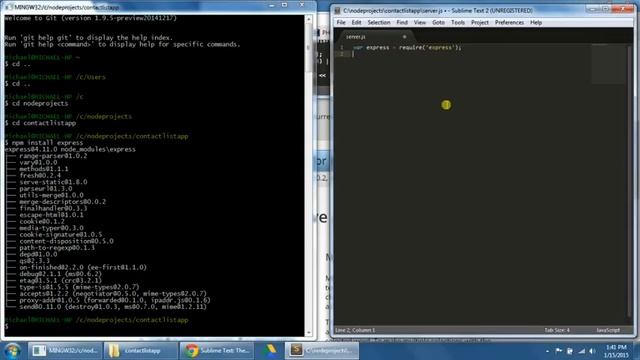This screenshot has width=640, height=360.
Task: Click the network signal tray icon
Action: click(581, 351)
